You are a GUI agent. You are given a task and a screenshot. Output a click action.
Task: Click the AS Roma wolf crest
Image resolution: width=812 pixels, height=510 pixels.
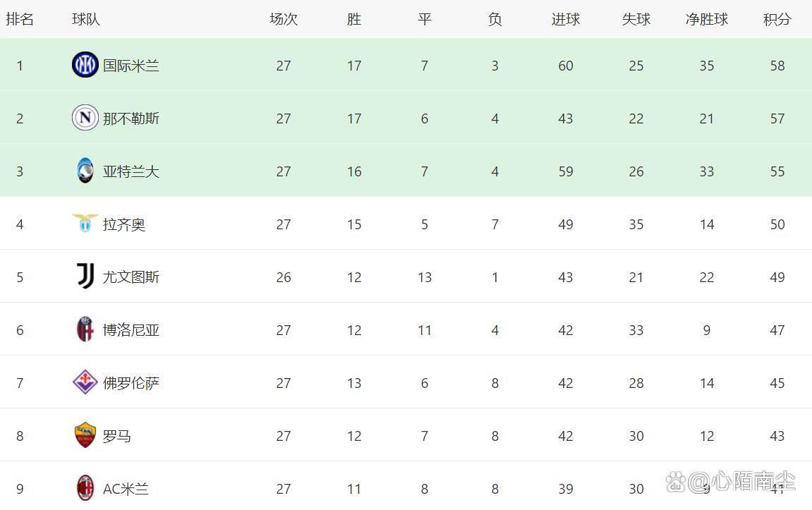click(x=85, y=435)
